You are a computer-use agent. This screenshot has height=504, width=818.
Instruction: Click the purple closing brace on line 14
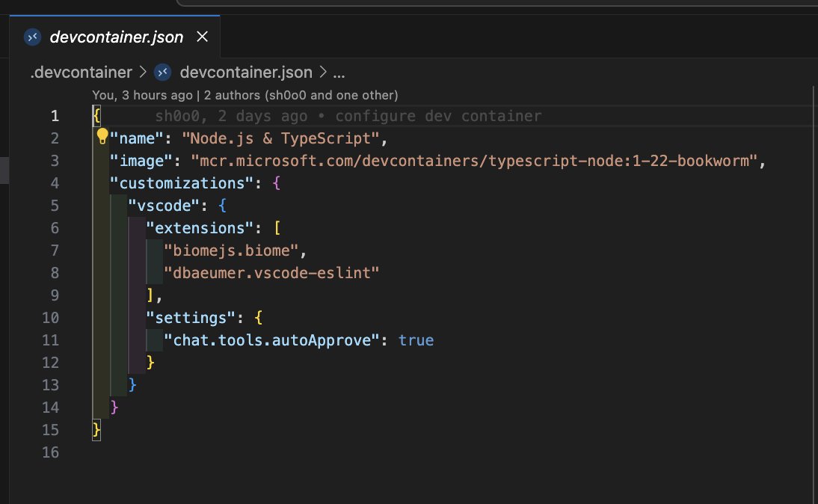(x=114, y=408)
